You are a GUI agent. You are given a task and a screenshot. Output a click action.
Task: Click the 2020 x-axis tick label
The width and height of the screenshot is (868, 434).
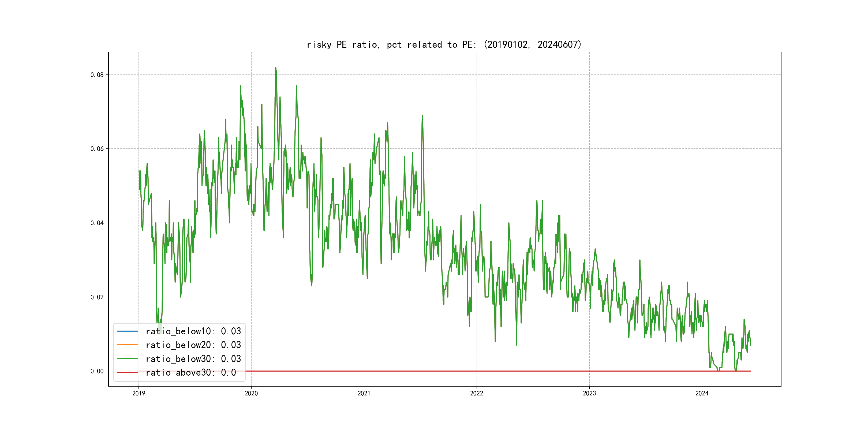[251, 393]
